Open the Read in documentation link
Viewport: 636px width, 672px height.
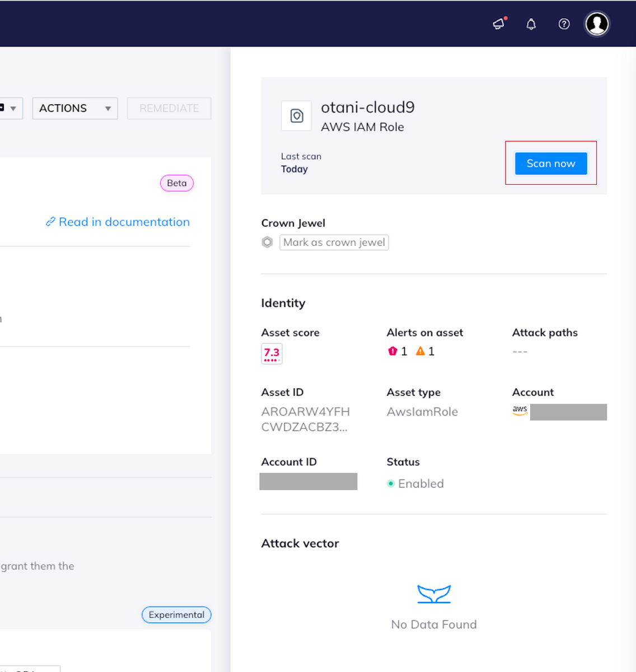tap(118, 222)
